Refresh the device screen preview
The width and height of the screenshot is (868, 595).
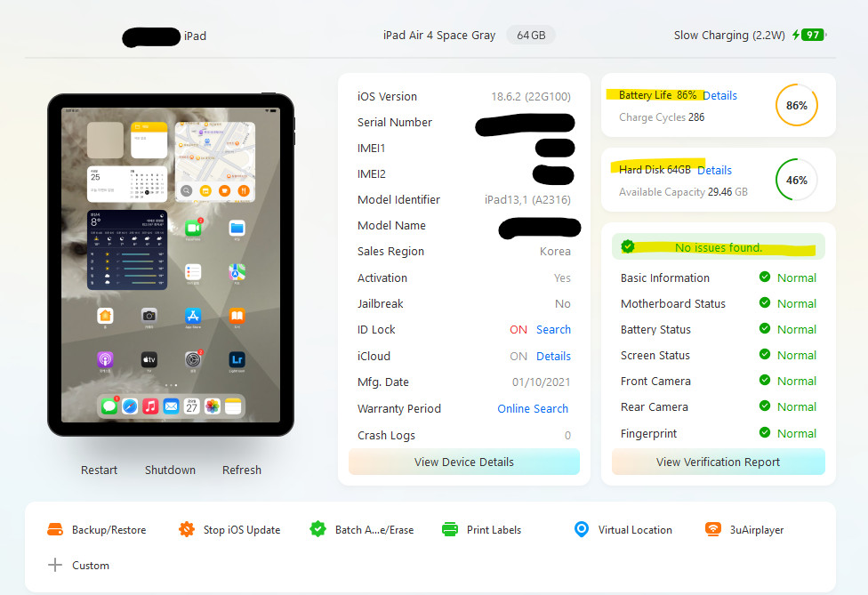pos(241,470)
